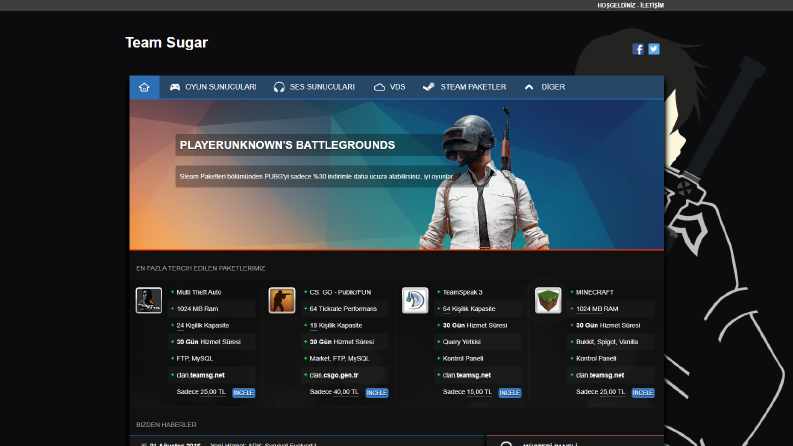
Task: Click '24 Kişilik Kapasite' feature text
Action: tap(203, 326)
